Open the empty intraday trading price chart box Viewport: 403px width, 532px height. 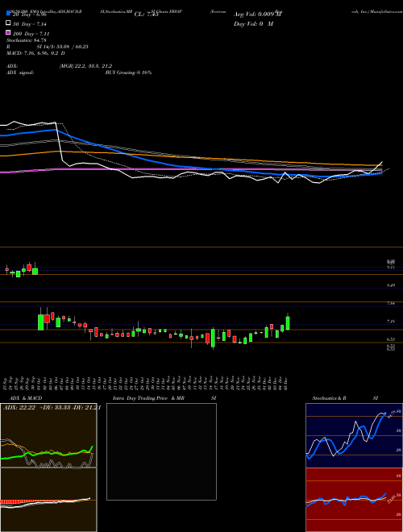(161, 451)
